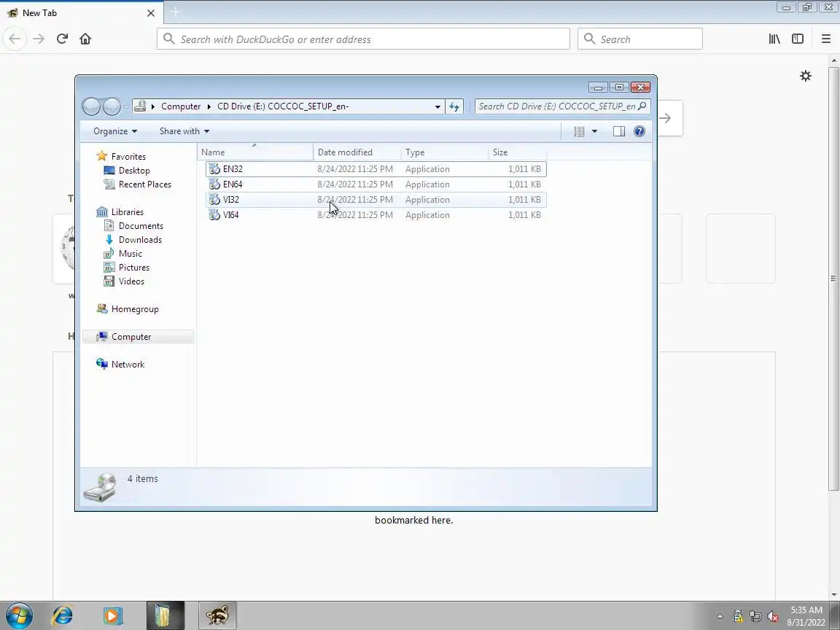
Task: Click the browser back arrow
Action: click(15, 39)
